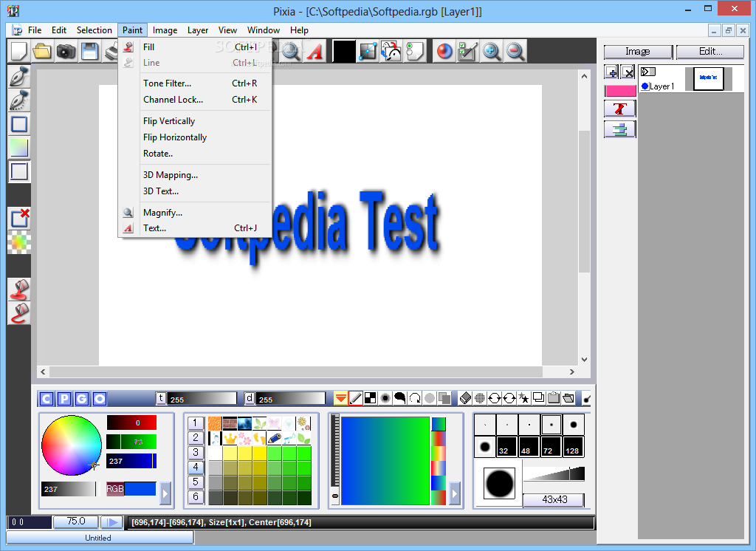Toggle the d density button
The width and height of the screenshot is (756, 551).
click(250, 398)
